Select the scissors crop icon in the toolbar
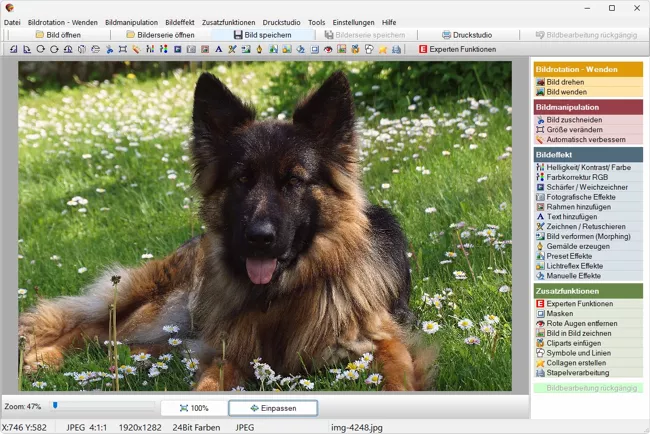 pos(109,49)
